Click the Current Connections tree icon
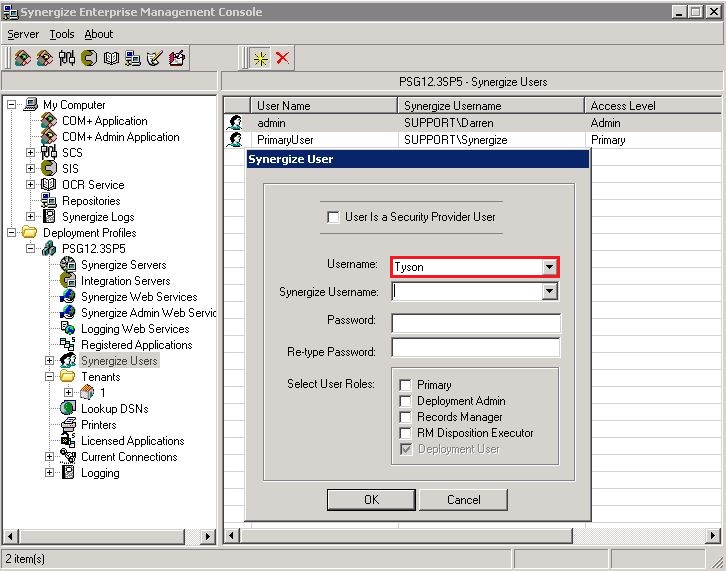The height and width of the screenshot is (571, 726). (68, 456)
